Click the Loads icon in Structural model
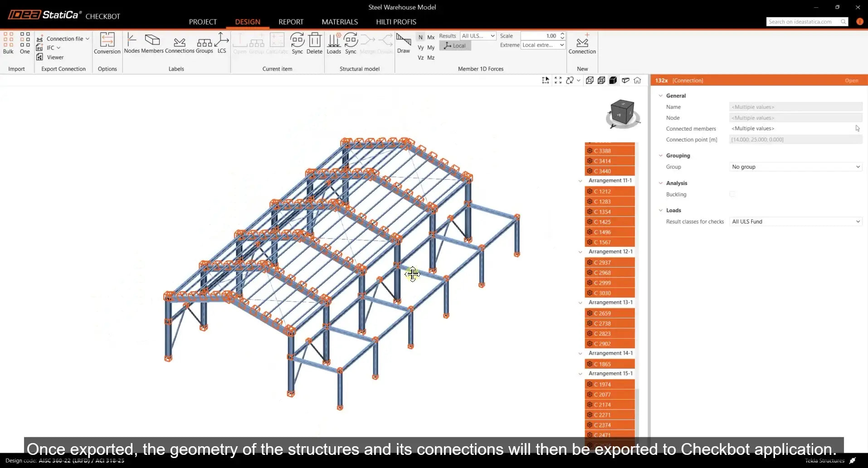This screenshot has height=468, width=868. pos(334,44)
